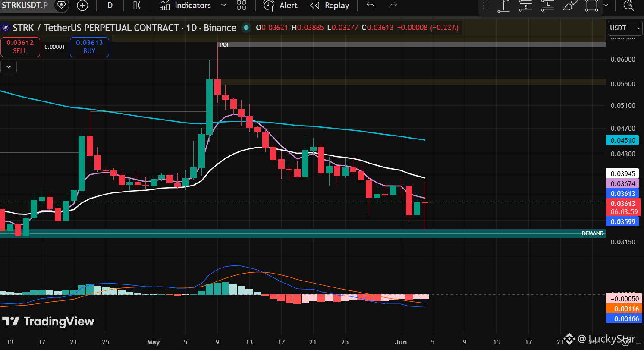The width and height of the screenshot is (644, 350).
Task: Click the gem icon beside the symbol
Action: pos(61,6)
